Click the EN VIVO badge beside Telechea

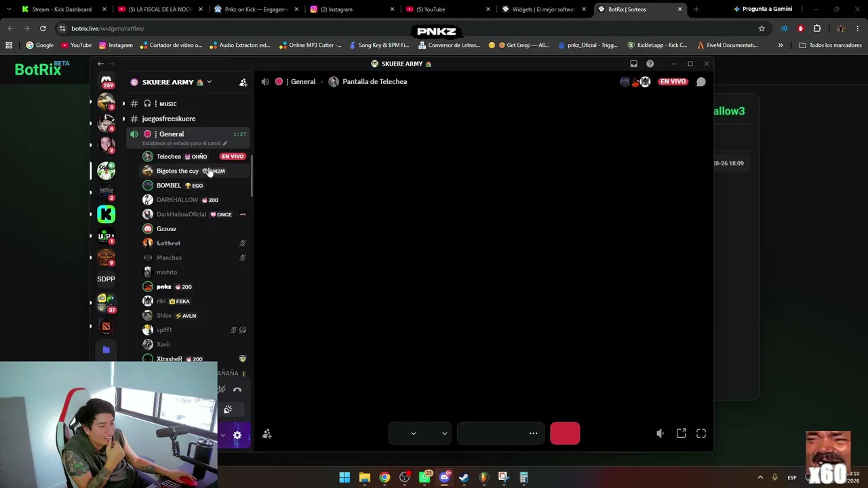(232, 157)
